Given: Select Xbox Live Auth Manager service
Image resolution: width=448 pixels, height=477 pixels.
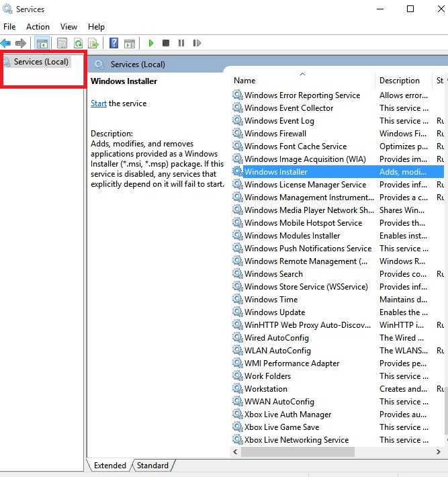Looking at the screenshot, I should (338, 415).
